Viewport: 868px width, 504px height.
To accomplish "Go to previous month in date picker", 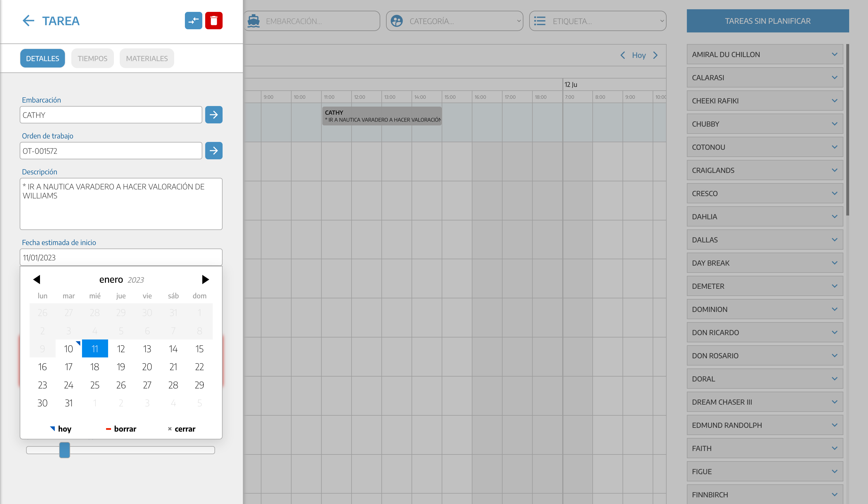I will 37,279.
